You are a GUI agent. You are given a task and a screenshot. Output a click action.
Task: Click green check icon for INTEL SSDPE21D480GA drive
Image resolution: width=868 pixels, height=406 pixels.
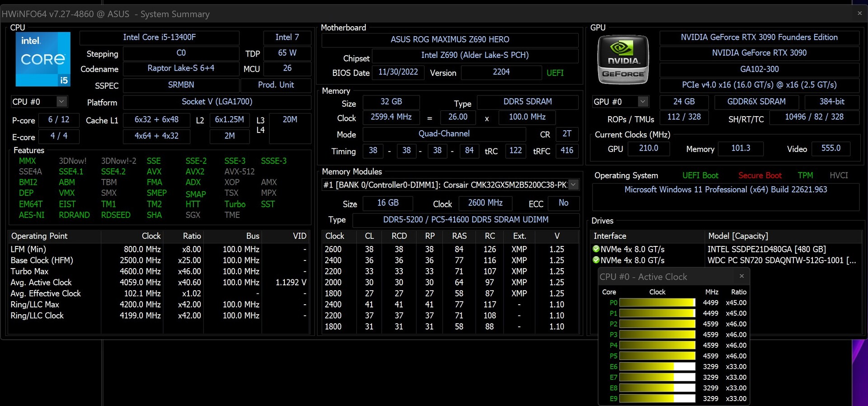click(596, 249)
